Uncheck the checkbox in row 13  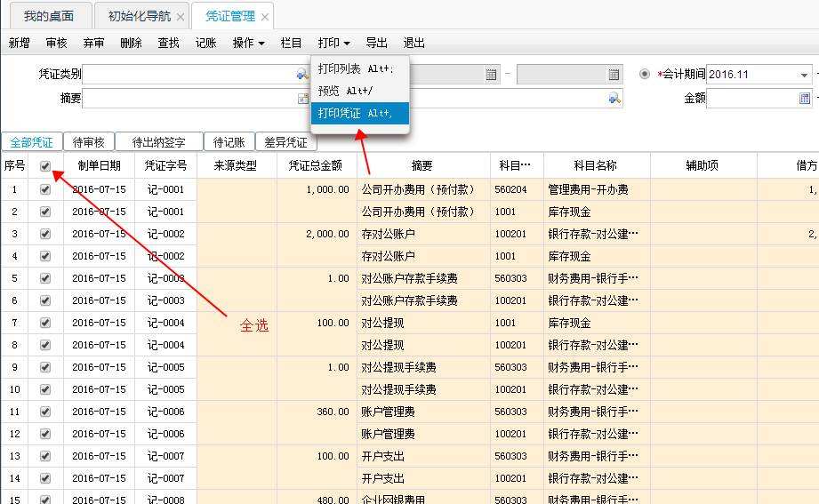click(x=45, y=455)
